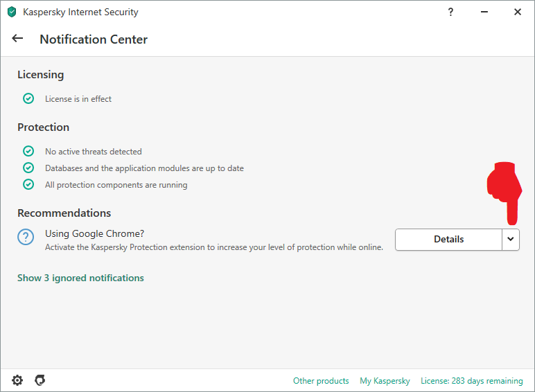Open Settings via the gear icon
This screenshot has height=392, width=535.
coord(17,380)
